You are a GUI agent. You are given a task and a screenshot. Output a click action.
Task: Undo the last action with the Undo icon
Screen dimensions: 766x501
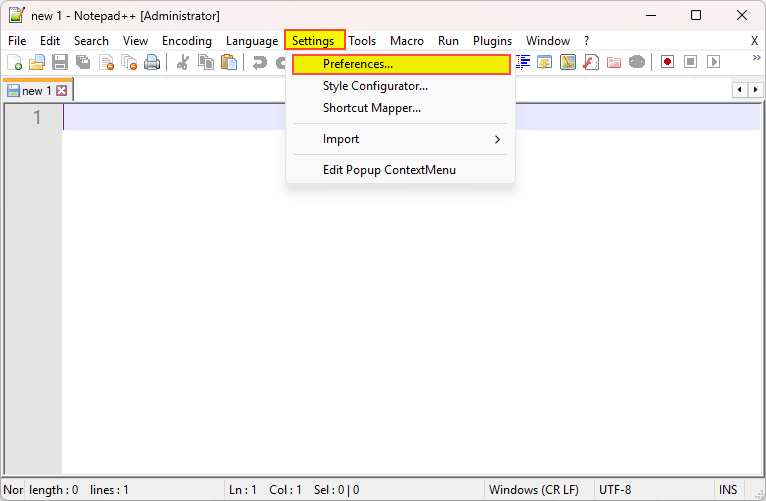(259, 62)
